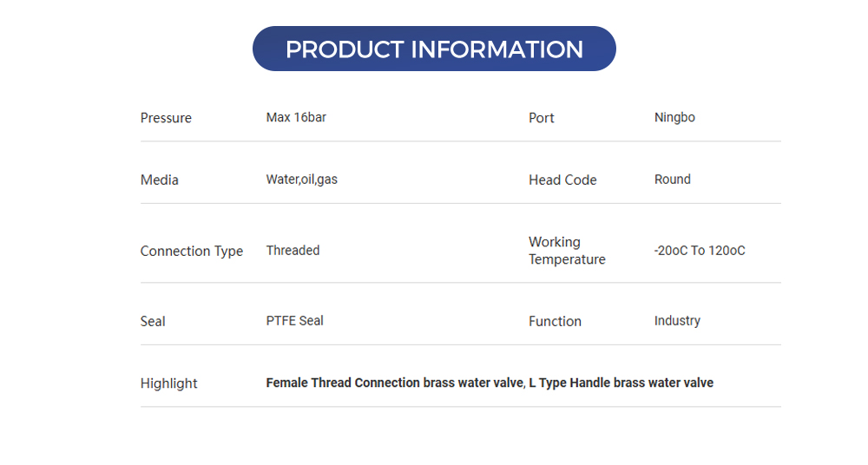Image resolution: width=868 pixels, height=465 pixels.
Task: Click the Head Code label
Action: coord(562,180)
